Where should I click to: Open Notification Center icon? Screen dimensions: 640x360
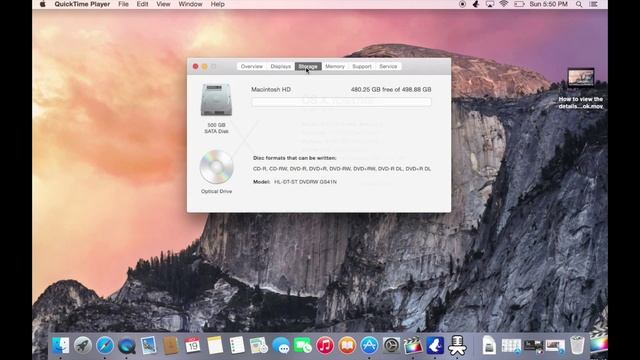tap(594, 4)
